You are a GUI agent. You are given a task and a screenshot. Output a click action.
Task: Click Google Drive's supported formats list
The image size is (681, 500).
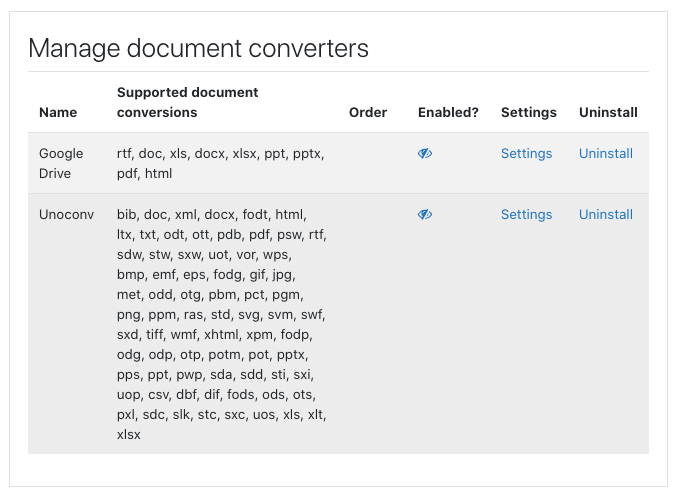[221, 163]
